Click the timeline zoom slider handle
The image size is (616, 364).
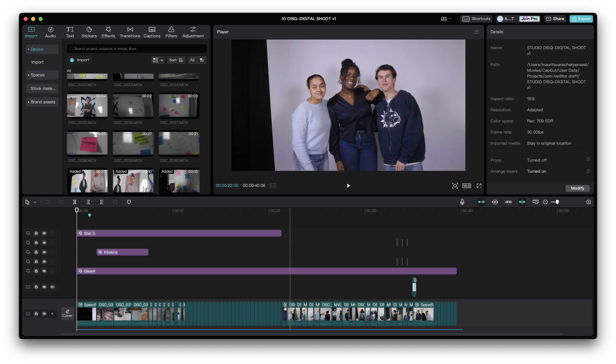pos(557,202)
